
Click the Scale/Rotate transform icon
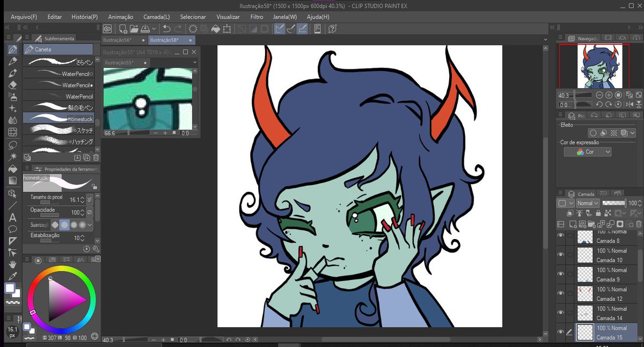[x=227, y=28]
